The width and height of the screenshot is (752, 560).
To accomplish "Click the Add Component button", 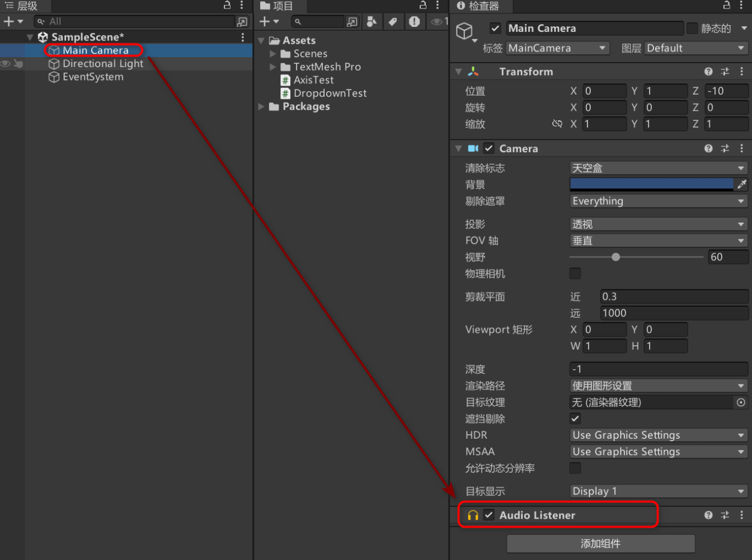I will coord(601,543).
